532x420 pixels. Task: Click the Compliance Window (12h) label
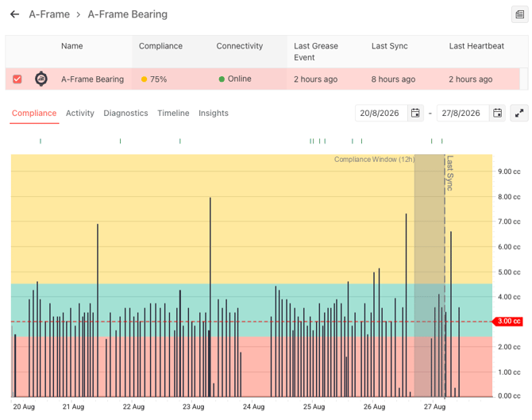tap(374, 159)
